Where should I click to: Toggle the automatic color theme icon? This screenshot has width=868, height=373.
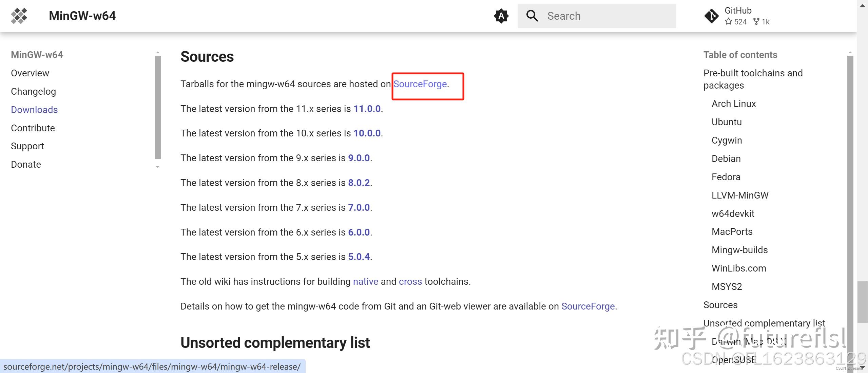coord(501,16)
